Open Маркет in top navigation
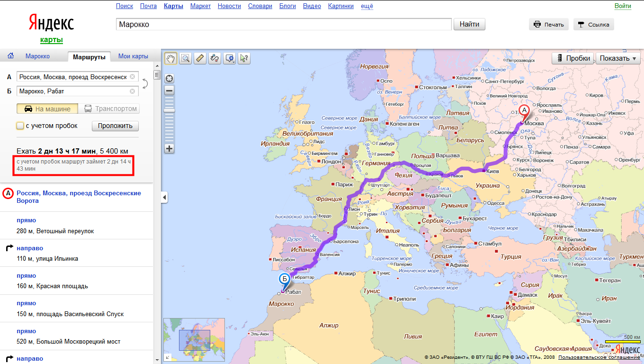 201,6
